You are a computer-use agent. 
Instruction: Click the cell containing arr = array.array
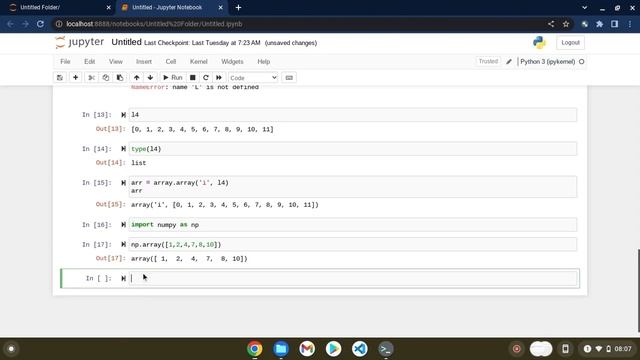tap(353, 187)
